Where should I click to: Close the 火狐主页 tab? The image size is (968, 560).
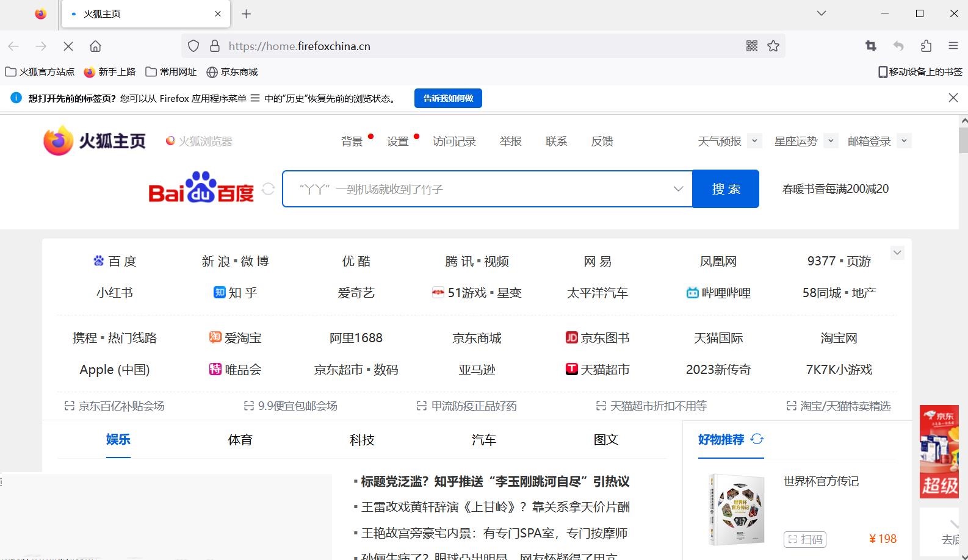tap(218, 14)
